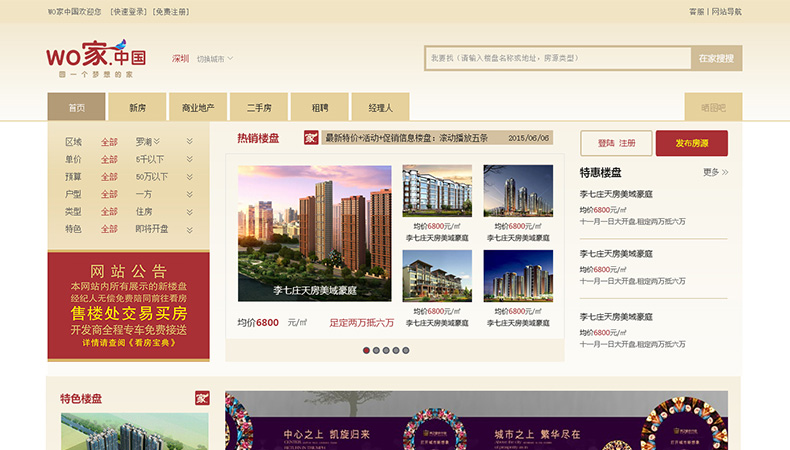
Task: Select the first carousel dot indicator
Action: [x=366, y=350]
